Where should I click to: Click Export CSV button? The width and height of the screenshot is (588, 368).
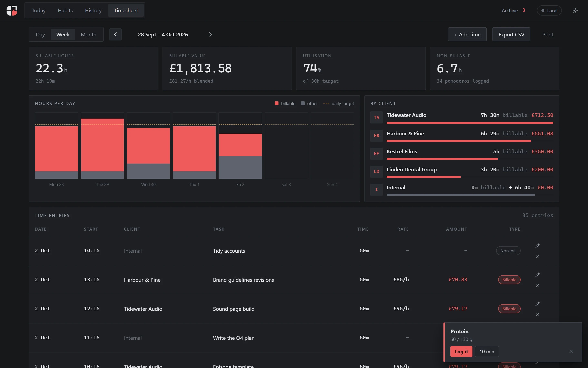click(x=511, y=34)
